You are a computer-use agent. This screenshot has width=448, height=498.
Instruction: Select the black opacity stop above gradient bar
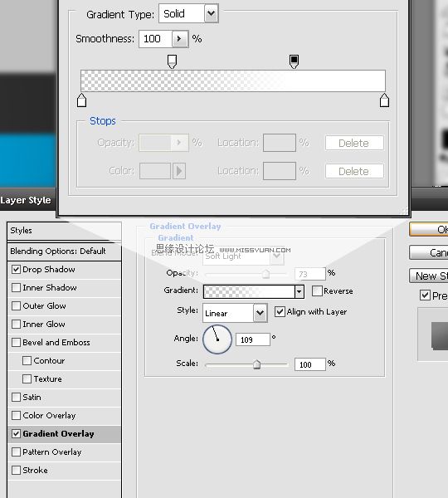(294, 61)
